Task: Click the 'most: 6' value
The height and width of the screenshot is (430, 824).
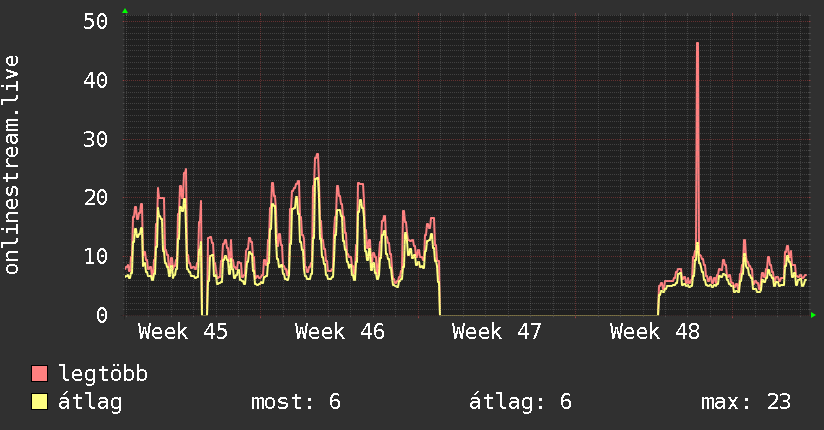Action: tap(296, 402)
